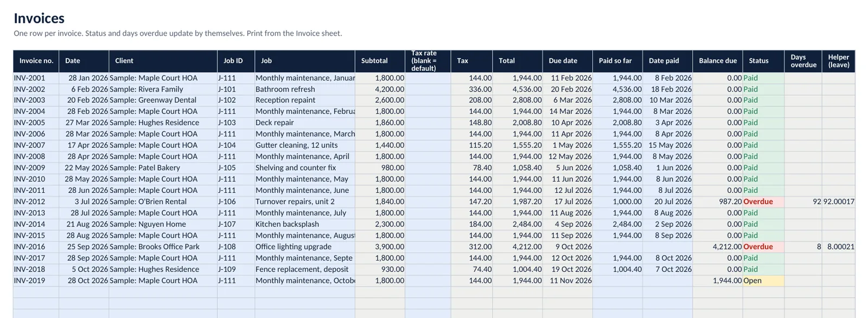Click the subtotal cell 4,200.00
Viewport: 868px width, 318px height.
380,89
